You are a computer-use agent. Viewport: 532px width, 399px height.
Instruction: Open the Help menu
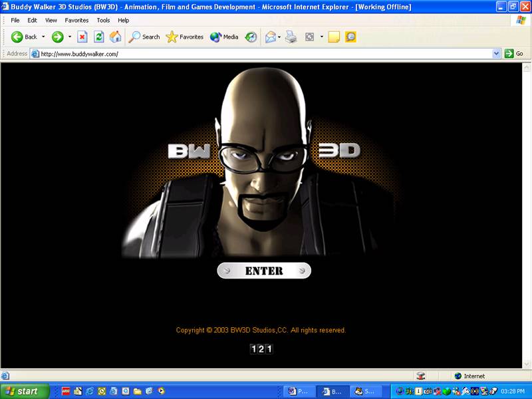[124, 21]
